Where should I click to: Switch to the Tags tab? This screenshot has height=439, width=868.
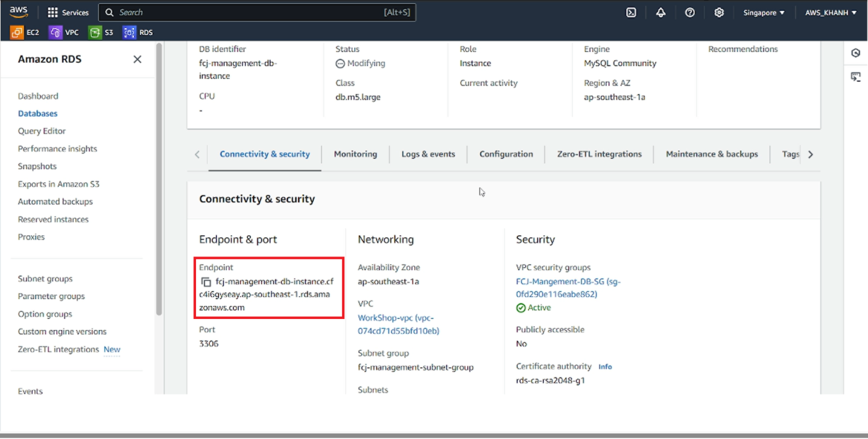click(791, 154)
